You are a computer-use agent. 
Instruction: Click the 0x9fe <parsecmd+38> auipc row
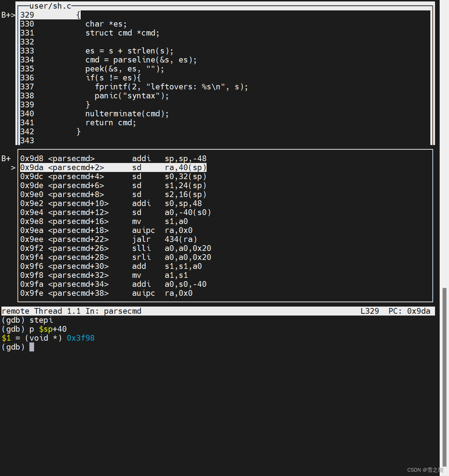tap(107, 293)
